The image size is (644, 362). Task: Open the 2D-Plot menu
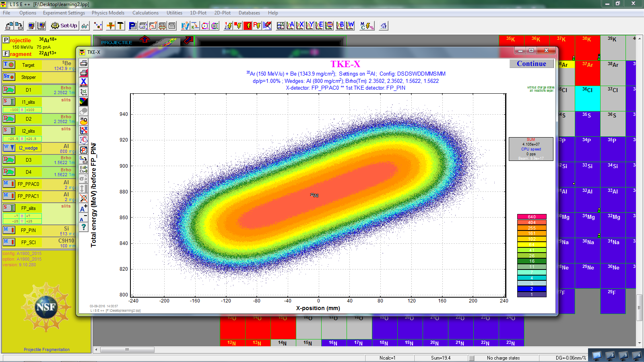pos(222,13)
